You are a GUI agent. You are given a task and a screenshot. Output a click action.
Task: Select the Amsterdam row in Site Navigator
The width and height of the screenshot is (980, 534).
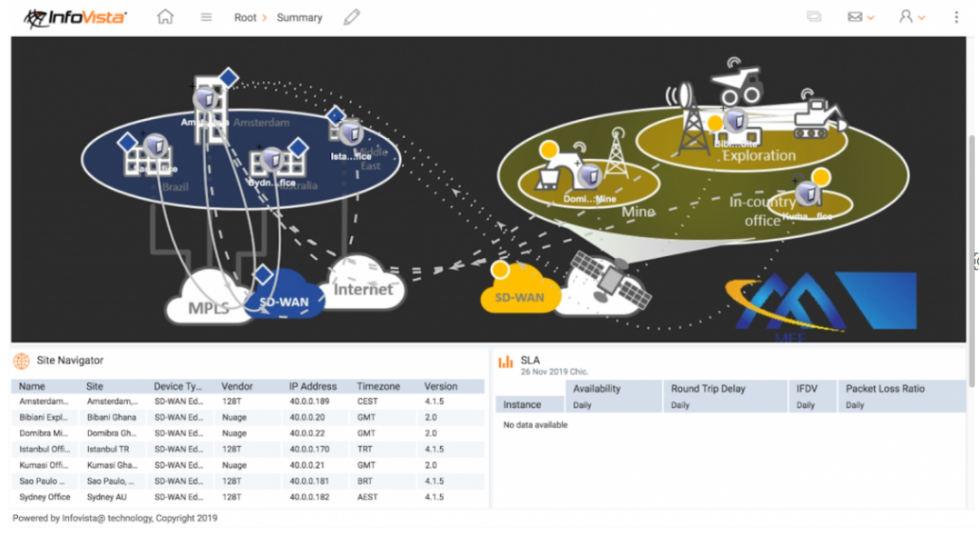pos(248,401)
